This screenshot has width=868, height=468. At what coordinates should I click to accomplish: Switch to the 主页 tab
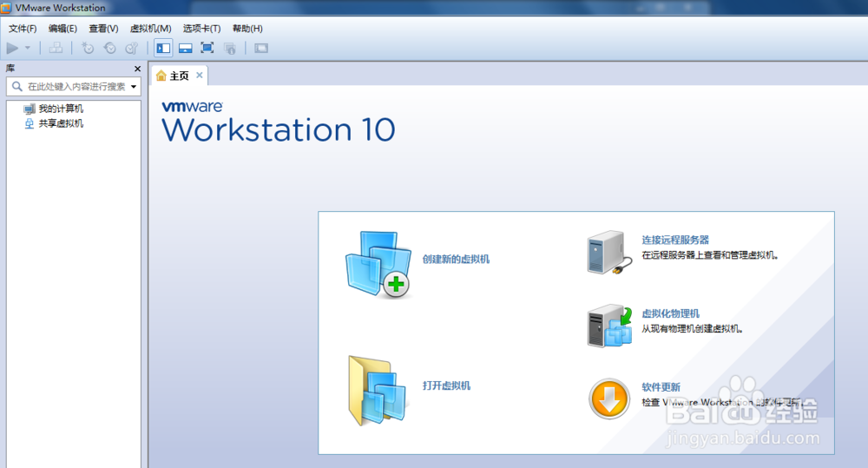(x=180, y=76)
